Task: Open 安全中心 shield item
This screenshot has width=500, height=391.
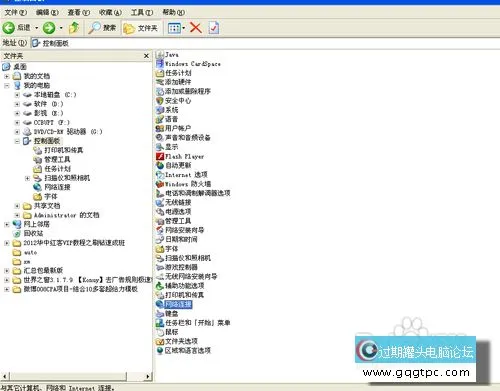Action: pos(174,101)
